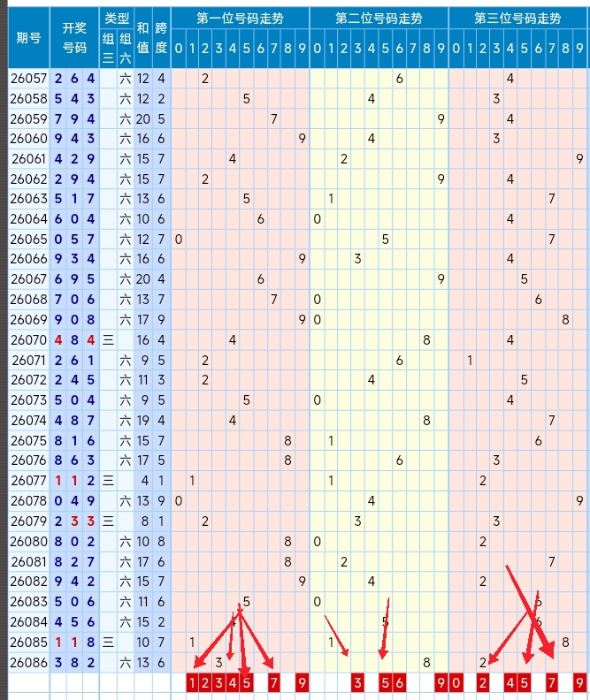Click the 第三位号码走势 header
The height and width of the screenshot is (700, 590).
click(517, 19)
